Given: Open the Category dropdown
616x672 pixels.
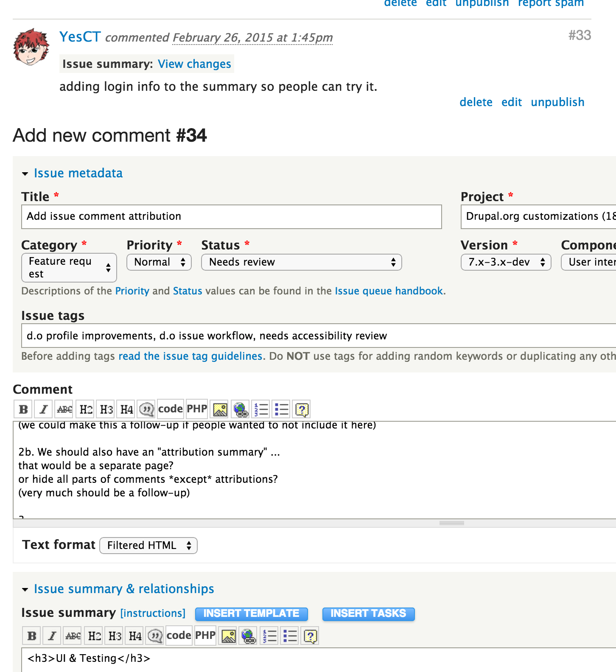Looking at the screenshot, I should click(x=69, y=268).
